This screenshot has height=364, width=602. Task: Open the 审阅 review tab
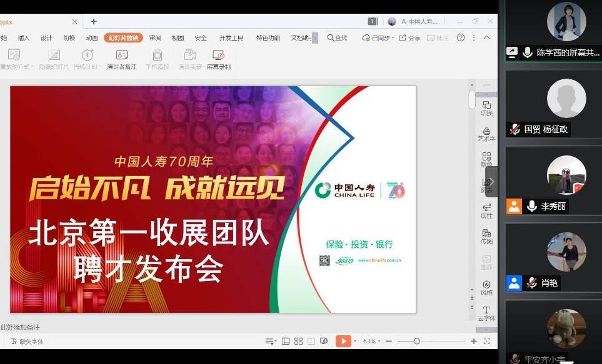155,38
